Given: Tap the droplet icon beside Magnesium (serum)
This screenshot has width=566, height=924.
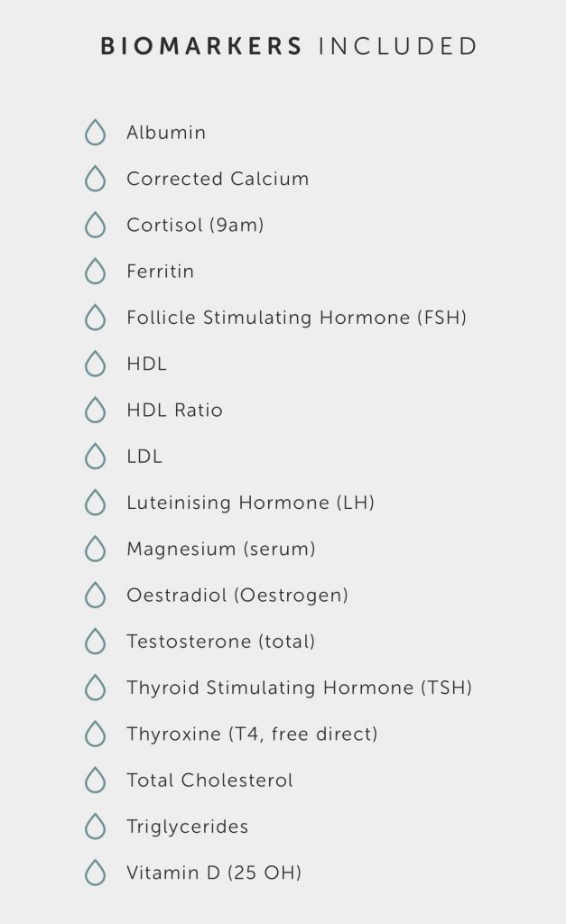Looking at the screenshot, I should (x=95, y=549).
